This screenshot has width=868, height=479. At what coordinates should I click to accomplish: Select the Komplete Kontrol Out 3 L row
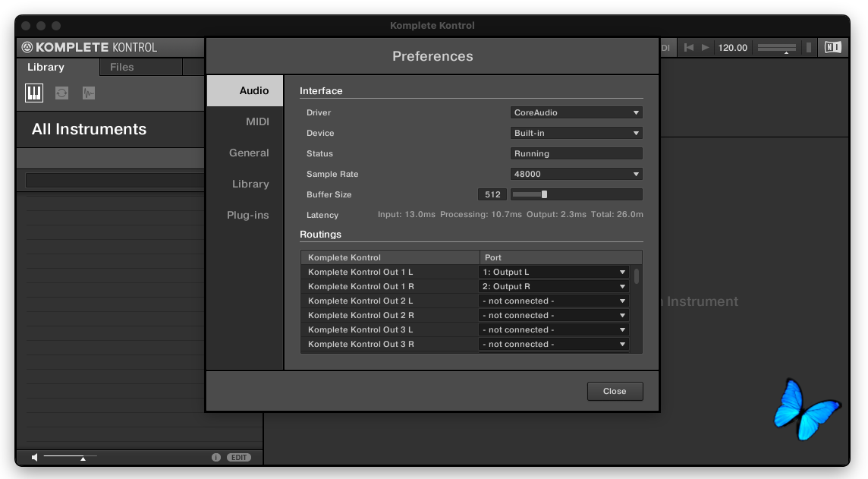click(x=390, y=329)
